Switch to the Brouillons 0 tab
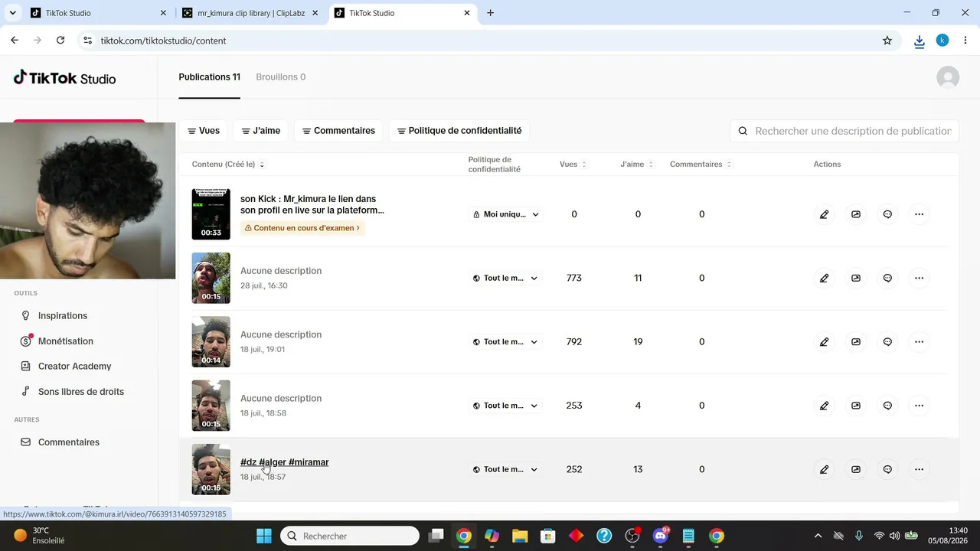Screen dimensions: 980x551 coord(281,77)
